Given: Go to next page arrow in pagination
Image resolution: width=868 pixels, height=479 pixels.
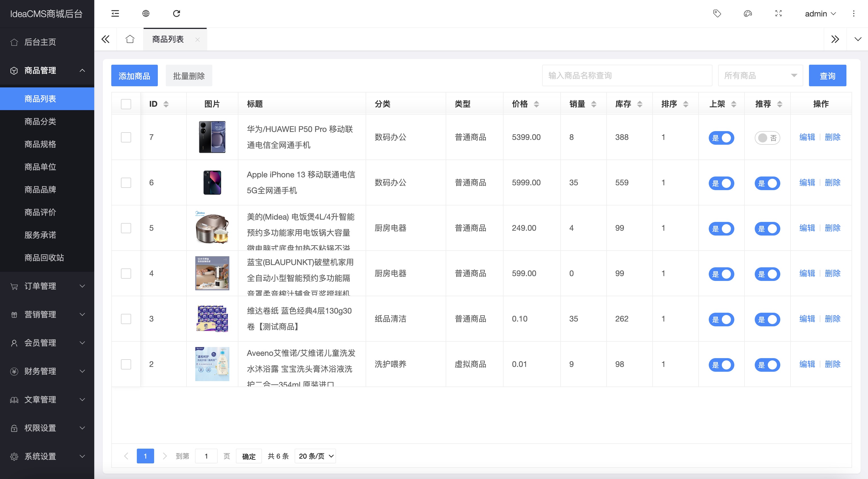Looking at the screenshot, I should tap(165, 456).
